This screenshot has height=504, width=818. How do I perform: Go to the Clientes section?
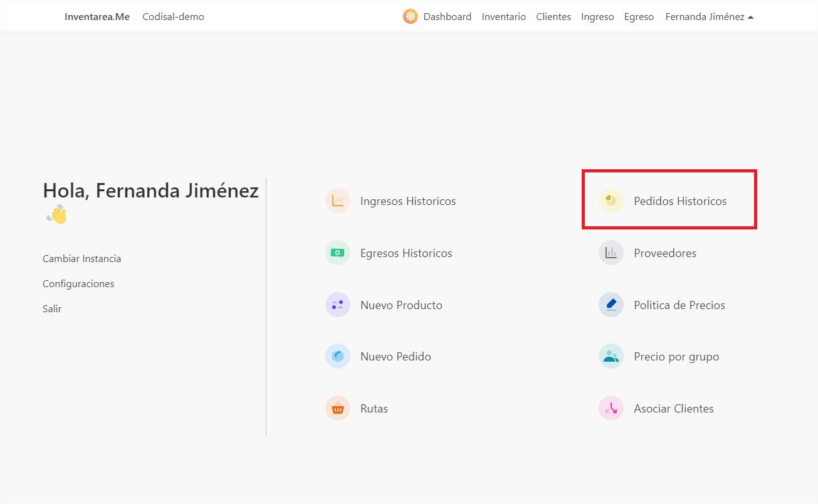click(553, 16)
